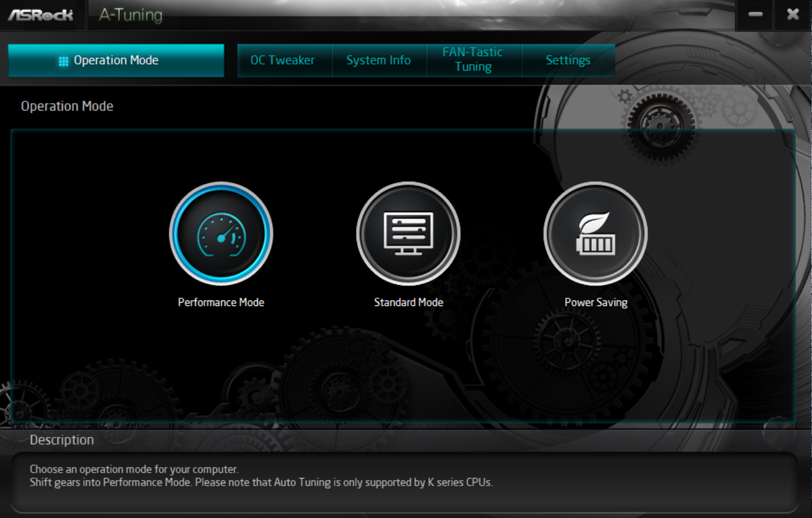
Task: Click the ASRock logo
Action: point(41,14)
